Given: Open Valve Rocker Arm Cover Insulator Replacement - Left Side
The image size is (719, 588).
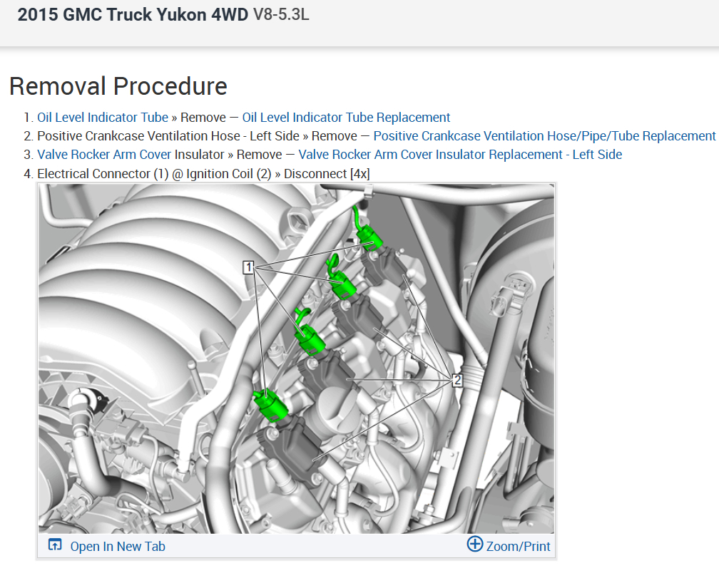Looking at the screenshot, I should [x=460, y=155].
